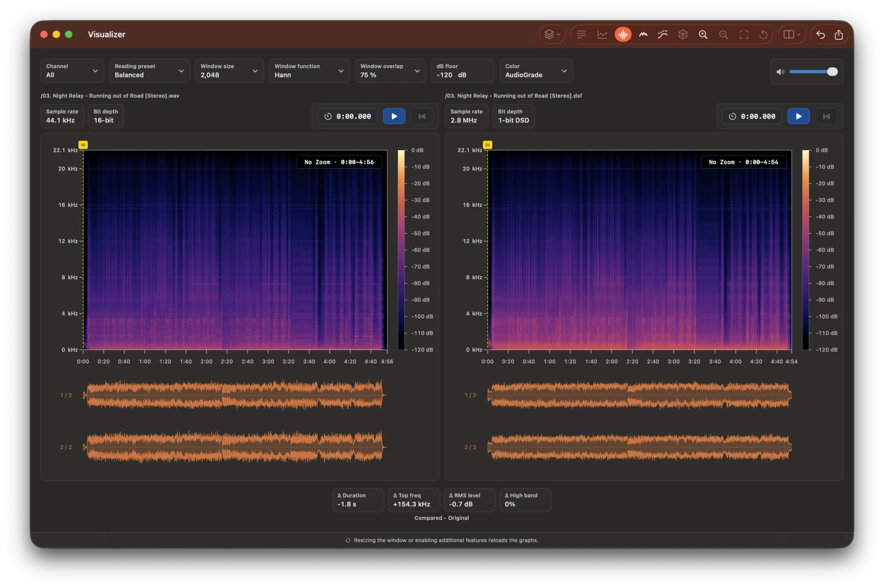Click the yellow playhead marker on left spectrogram
884x588 pixels.
tap(83, 145)
